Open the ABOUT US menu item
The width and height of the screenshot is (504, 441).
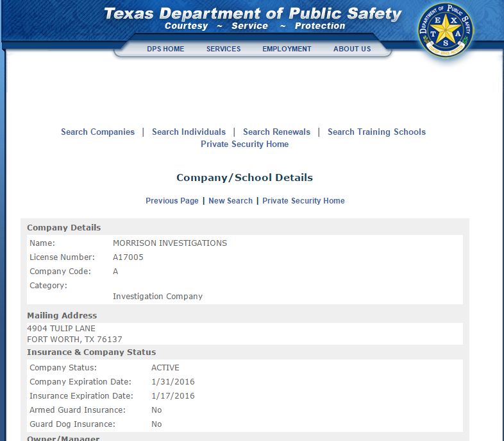tap(352, 49)
